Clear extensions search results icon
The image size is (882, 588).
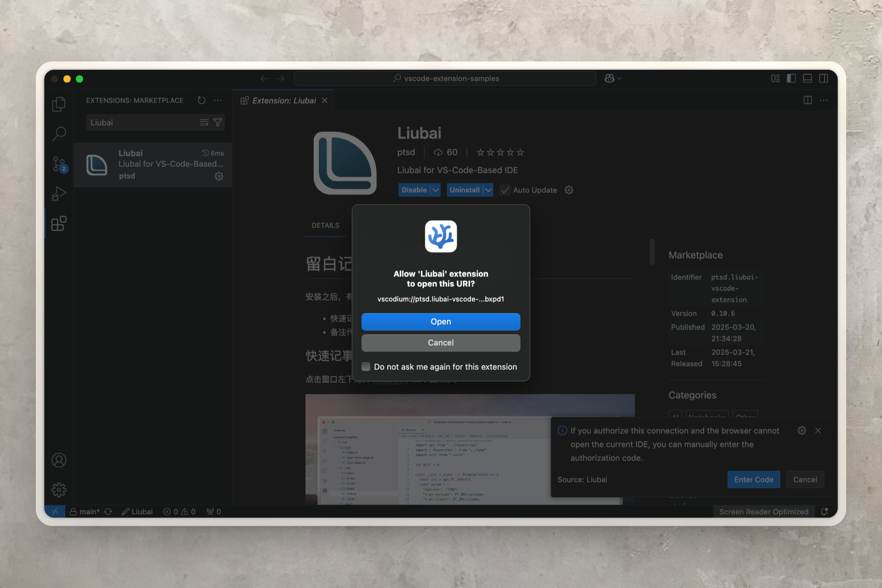(x=204, y=123)
